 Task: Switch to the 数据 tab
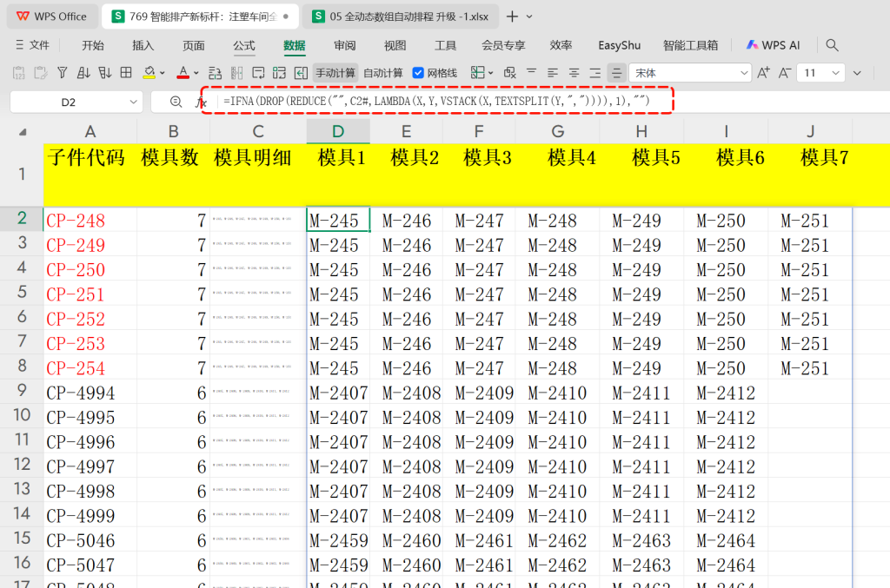click(x=295, y=45)
